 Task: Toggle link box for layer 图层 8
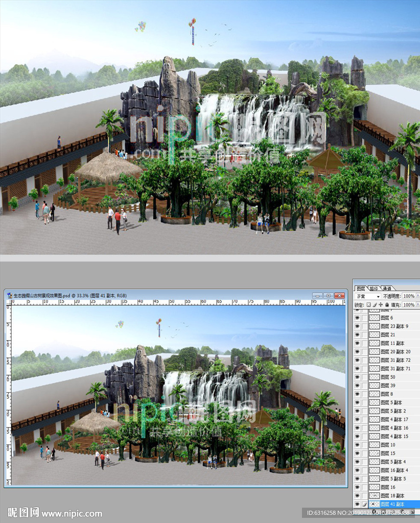[365, 394]
